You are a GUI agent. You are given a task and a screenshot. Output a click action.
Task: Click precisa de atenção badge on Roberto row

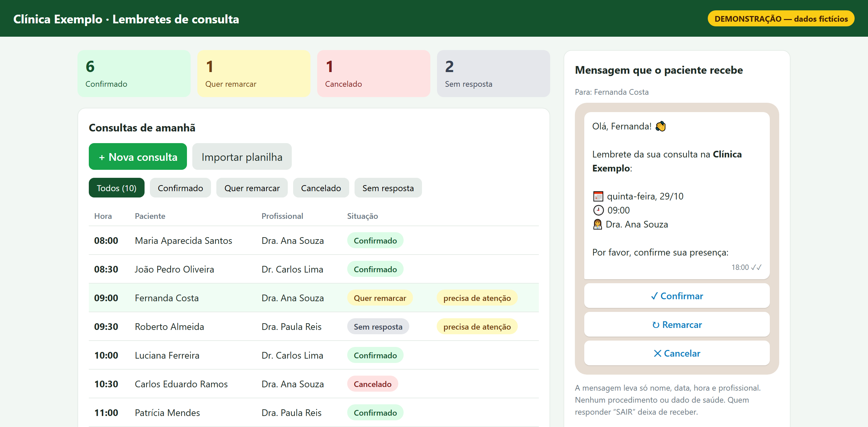477,326
